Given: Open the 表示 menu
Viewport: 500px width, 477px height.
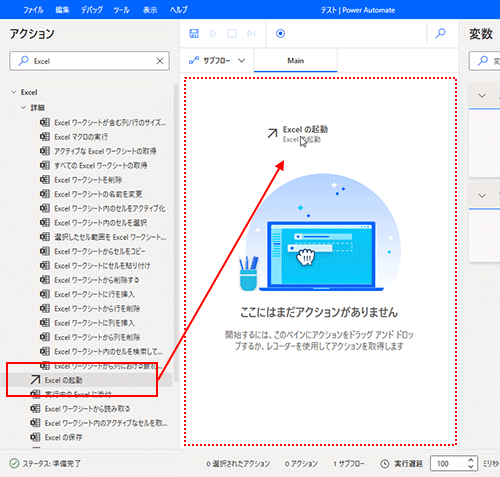Looking at the screenshot, I should [150, 10].
